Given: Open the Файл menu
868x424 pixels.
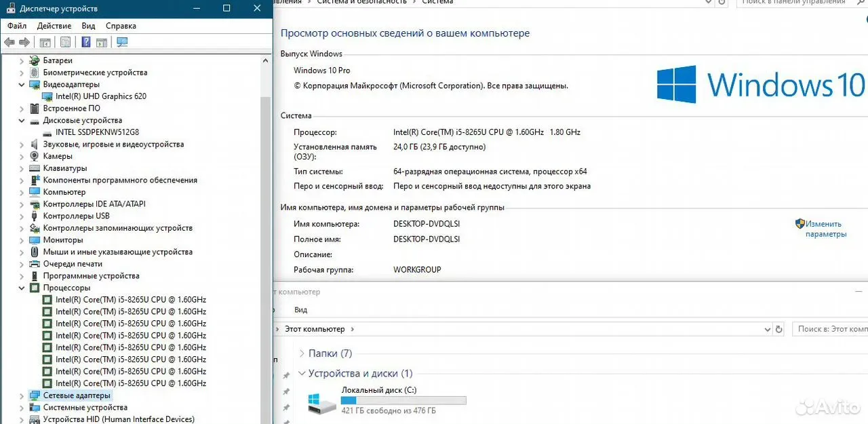Looking at the screenshot, I should [17, 26].
